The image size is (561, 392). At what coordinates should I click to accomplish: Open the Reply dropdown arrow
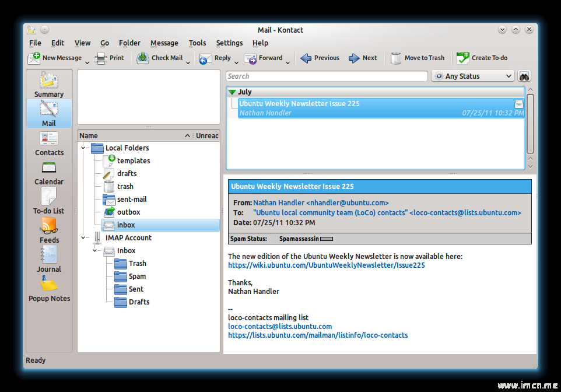coord(236,63)
